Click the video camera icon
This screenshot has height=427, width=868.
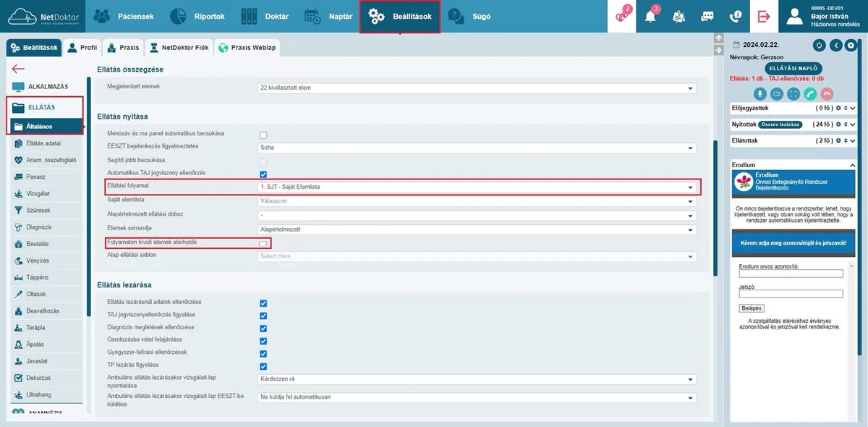(x=777, y=93)
